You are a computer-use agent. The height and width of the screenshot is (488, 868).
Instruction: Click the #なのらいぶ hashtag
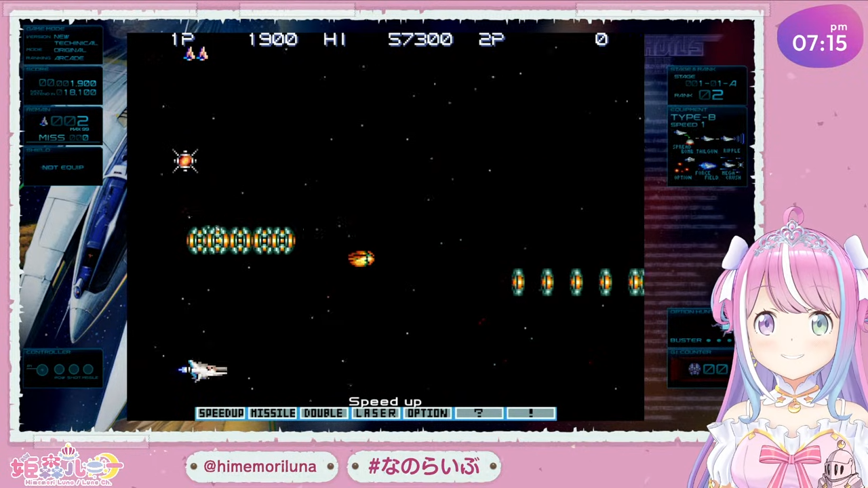click(x=424, y=466)
